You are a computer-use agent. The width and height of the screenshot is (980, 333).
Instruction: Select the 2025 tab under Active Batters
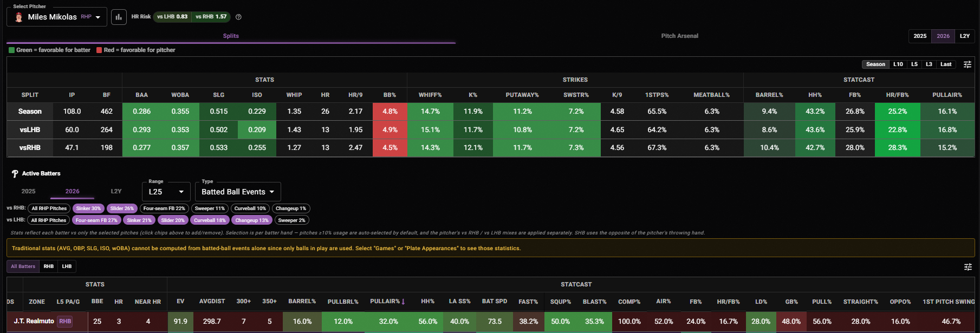28,191
